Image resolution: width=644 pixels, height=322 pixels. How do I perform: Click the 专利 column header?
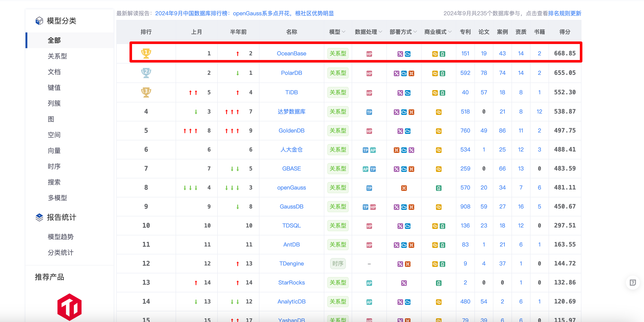click(465, 32)
